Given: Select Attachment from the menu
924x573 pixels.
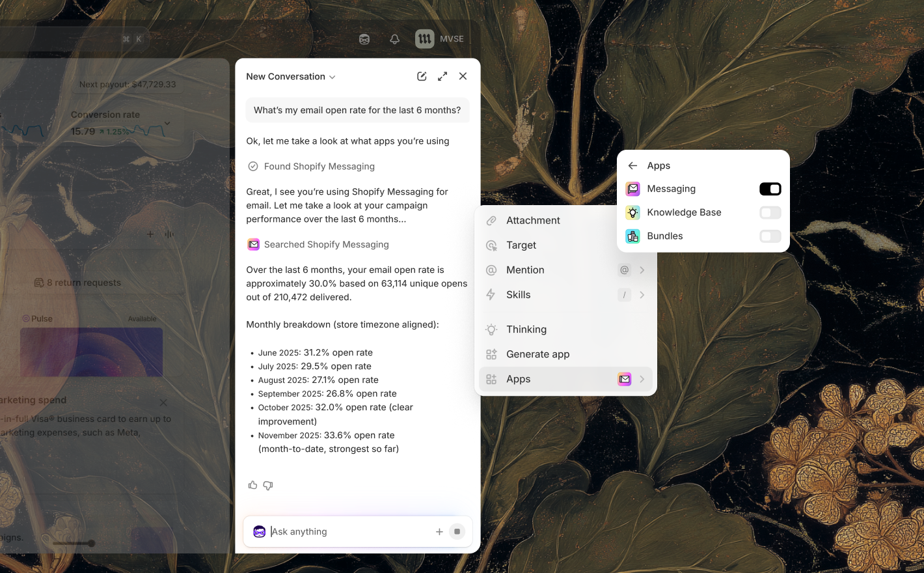Looking at the screenshot, I should [x=533, y=221].
